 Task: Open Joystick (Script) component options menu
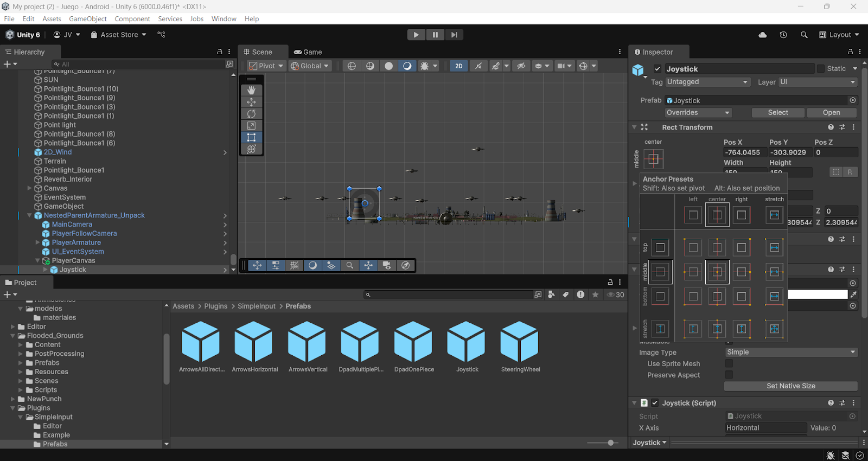pos(853,403)
